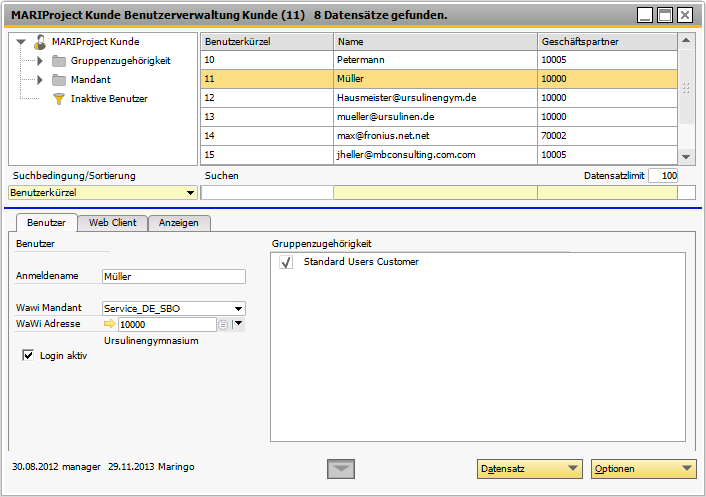Click the gray collapse arrow button at bottom
The width and height of the screenshot is (706, 497).
tap(341, 469)
